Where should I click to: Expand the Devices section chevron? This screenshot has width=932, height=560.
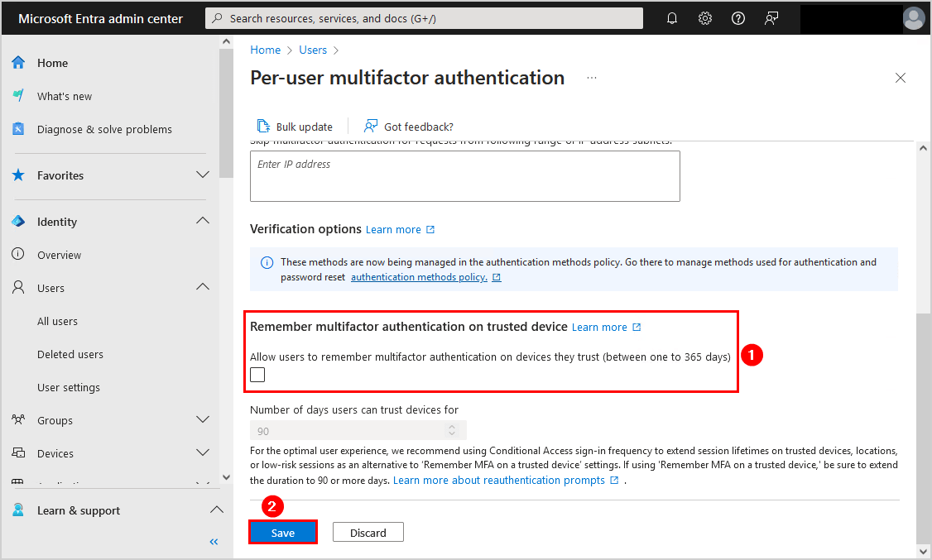pyautogui.click(x=203, y=452)
